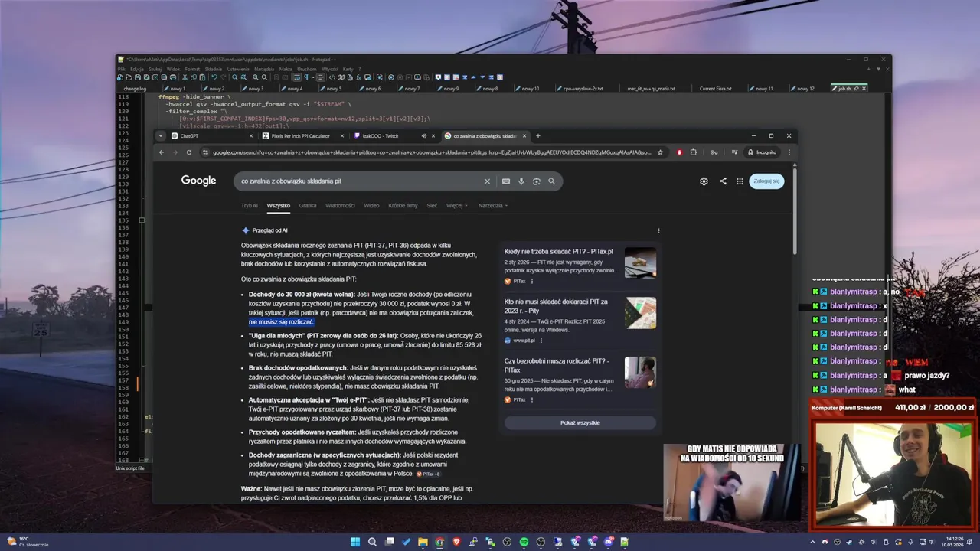Image resolution: width=980 pixels, height=551 pixels.
Task: Open File Explorer from the taskbar
Action: click(423, 542)
